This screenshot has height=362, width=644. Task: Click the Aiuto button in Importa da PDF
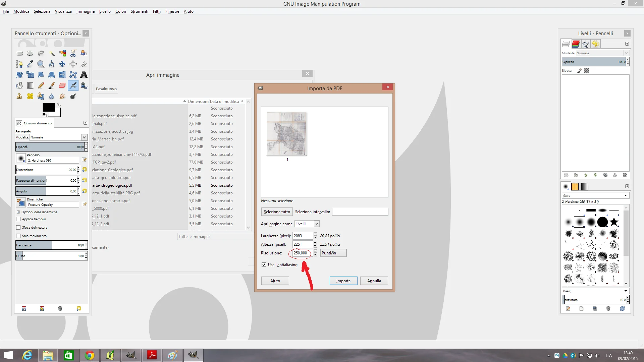(x=275, y=281)
